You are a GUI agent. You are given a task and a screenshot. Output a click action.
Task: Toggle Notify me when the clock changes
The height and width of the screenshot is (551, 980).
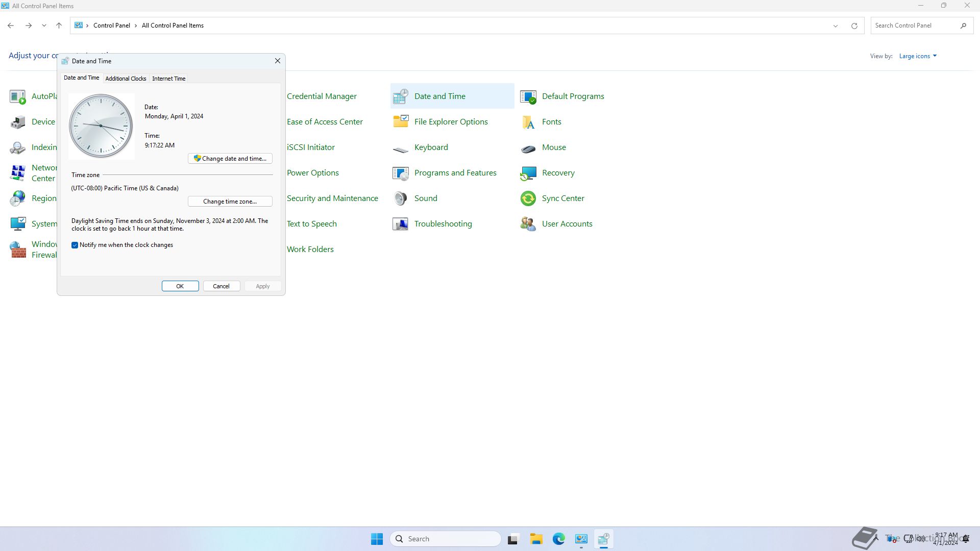pos(75,245)
